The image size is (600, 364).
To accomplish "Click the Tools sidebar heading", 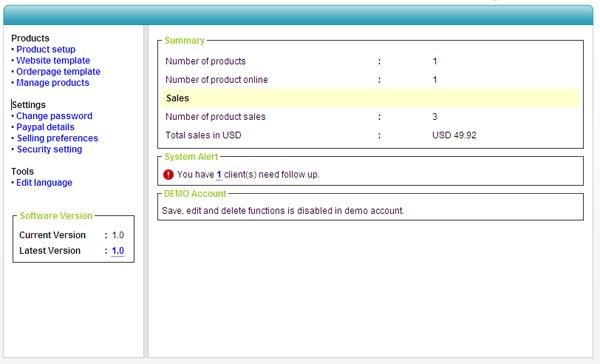I will (x=22, y=171).
